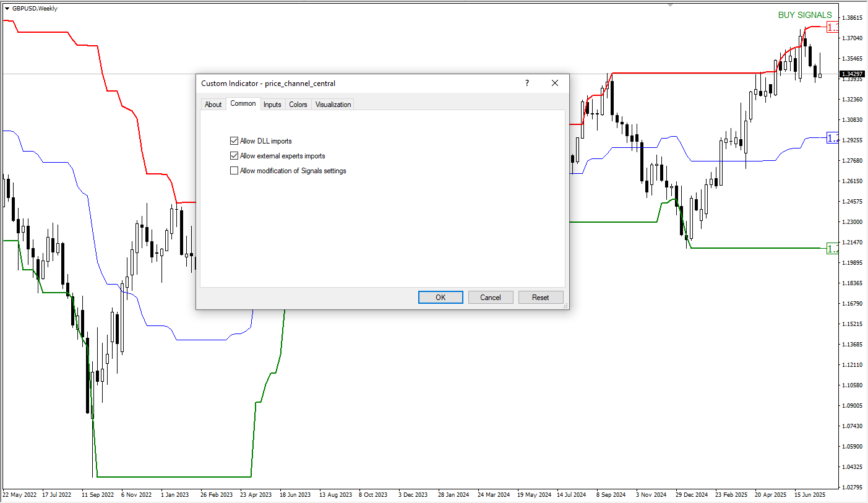Click the Cancel button
The image size is (868, 503).
(x=491, y=298)
